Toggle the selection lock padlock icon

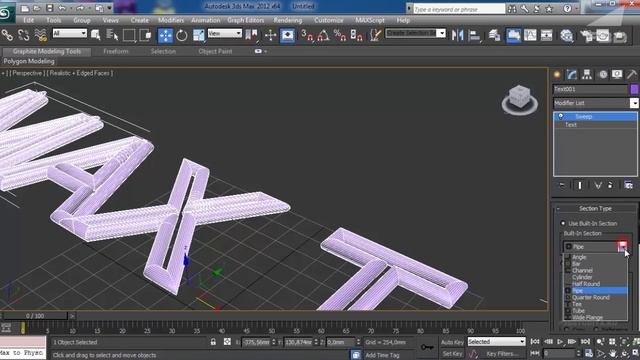pos(213,342)
